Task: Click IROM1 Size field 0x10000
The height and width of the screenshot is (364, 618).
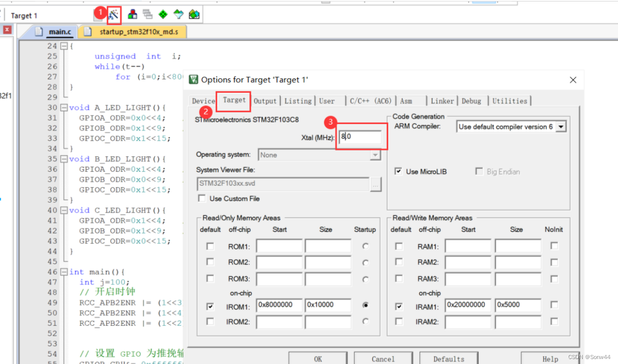Action: pos(328,305)
